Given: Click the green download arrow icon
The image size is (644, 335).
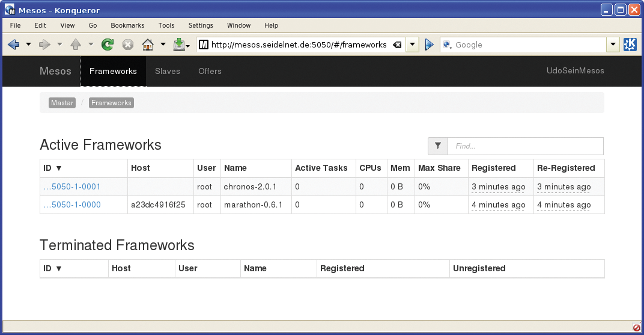Looking at the screenshot, I should (x=179, y=45).
